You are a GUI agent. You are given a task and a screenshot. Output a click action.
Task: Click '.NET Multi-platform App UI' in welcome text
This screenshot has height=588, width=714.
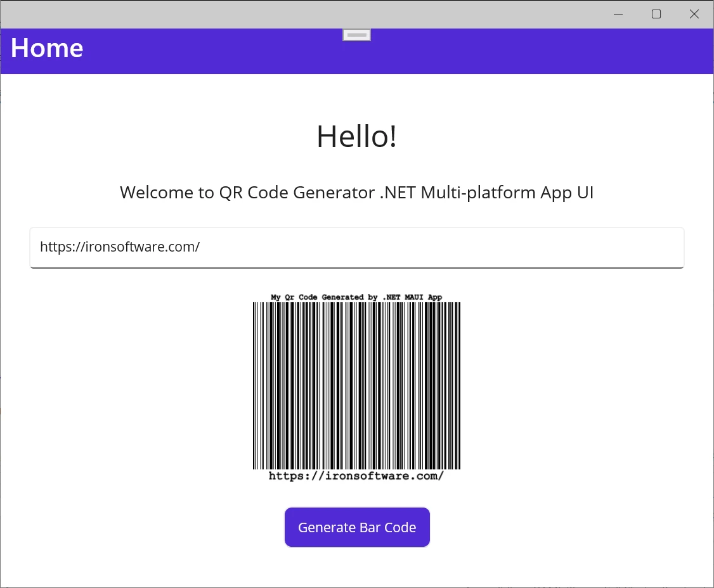[x=486, y=193]
